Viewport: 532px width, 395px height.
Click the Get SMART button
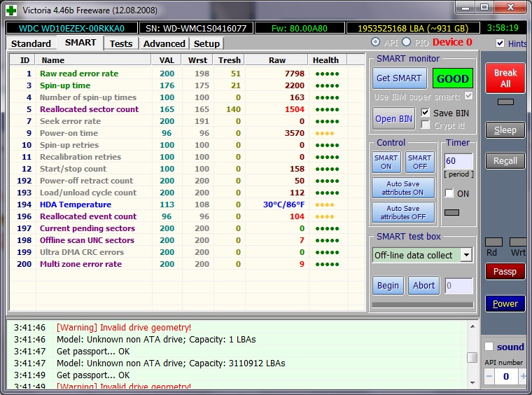click(399, 78)
